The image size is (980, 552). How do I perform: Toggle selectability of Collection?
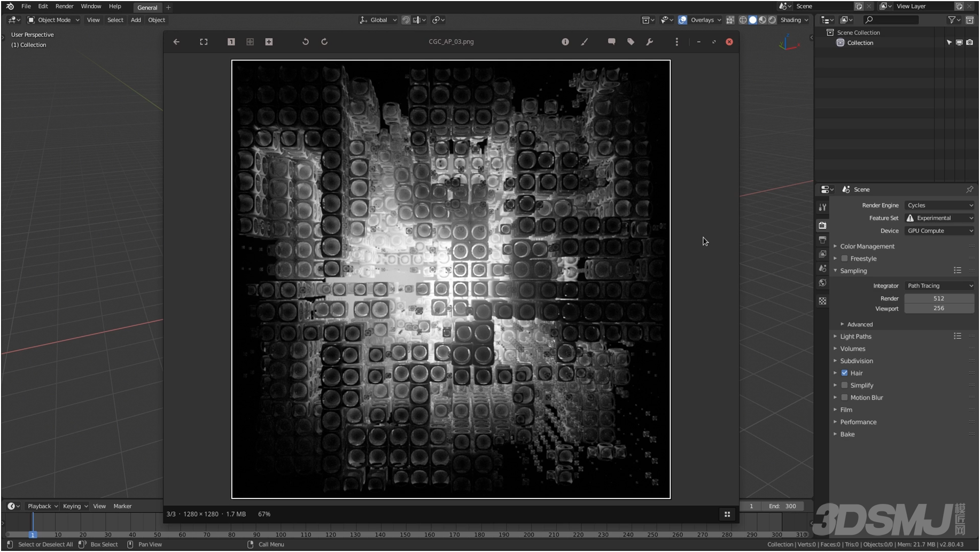coord(949,43)
